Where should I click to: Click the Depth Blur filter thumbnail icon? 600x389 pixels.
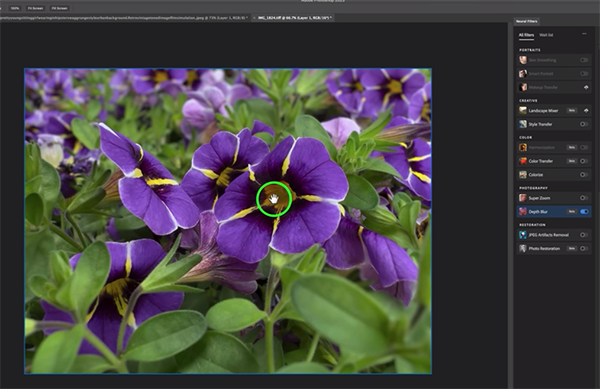pyautogui.click(x=523, y=212)
